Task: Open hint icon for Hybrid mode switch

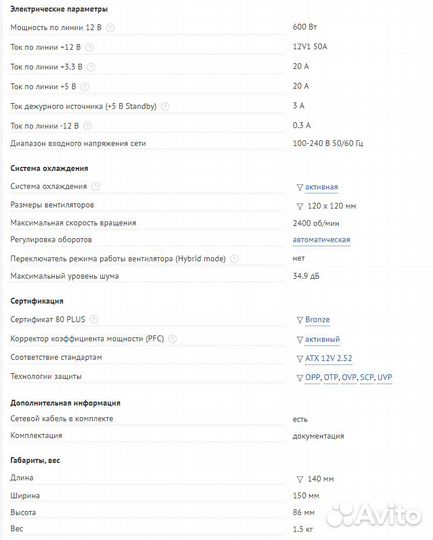Action: click(x=234, y=259)
